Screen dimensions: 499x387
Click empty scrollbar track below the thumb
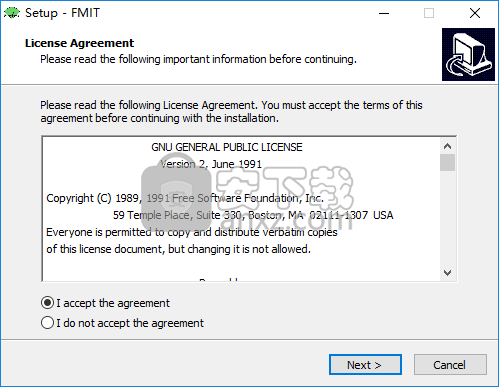click(x=447, y=218)
